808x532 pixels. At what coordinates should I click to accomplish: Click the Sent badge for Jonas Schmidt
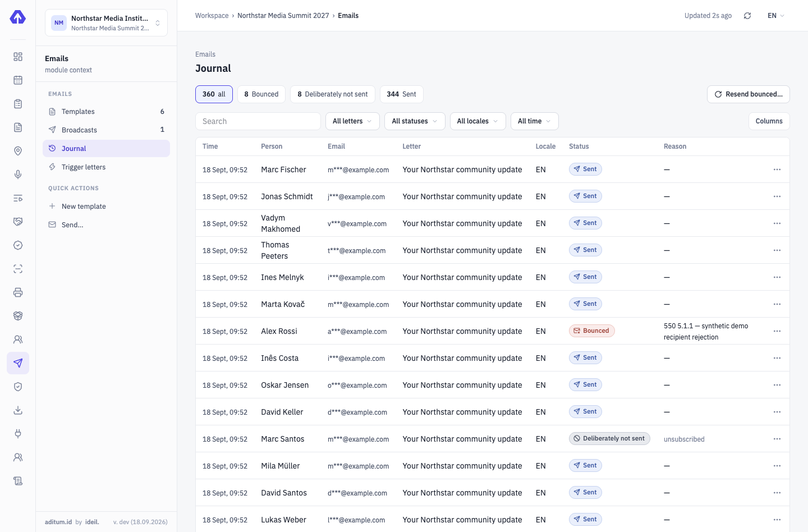[x=585, y=196]
